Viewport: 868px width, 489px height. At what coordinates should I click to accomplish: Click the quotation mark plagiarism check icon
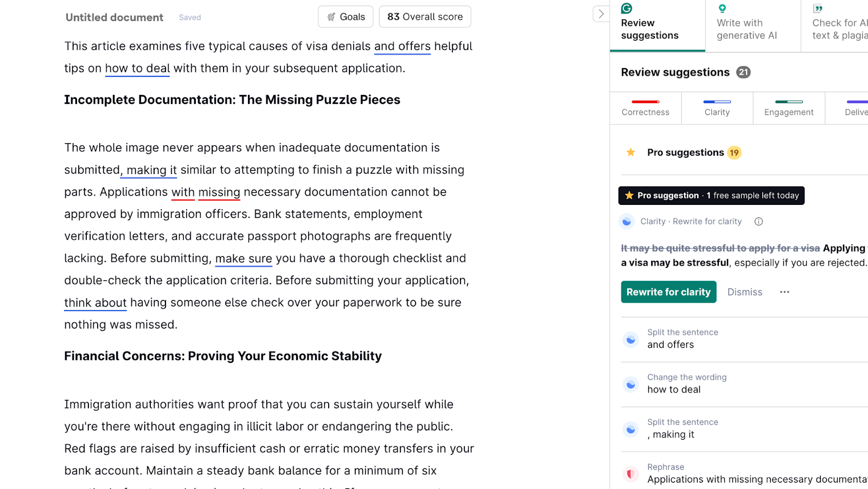coord(818,8)
